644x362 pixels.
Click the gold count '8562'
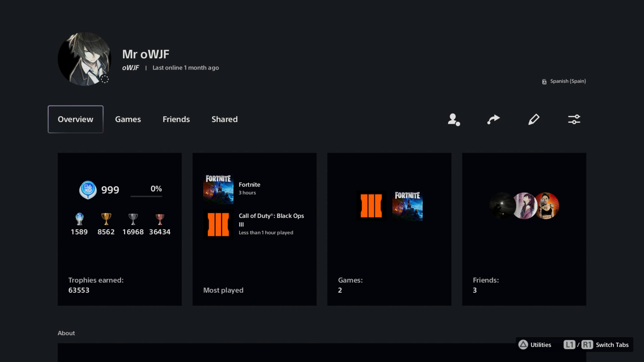click(106, 232)
